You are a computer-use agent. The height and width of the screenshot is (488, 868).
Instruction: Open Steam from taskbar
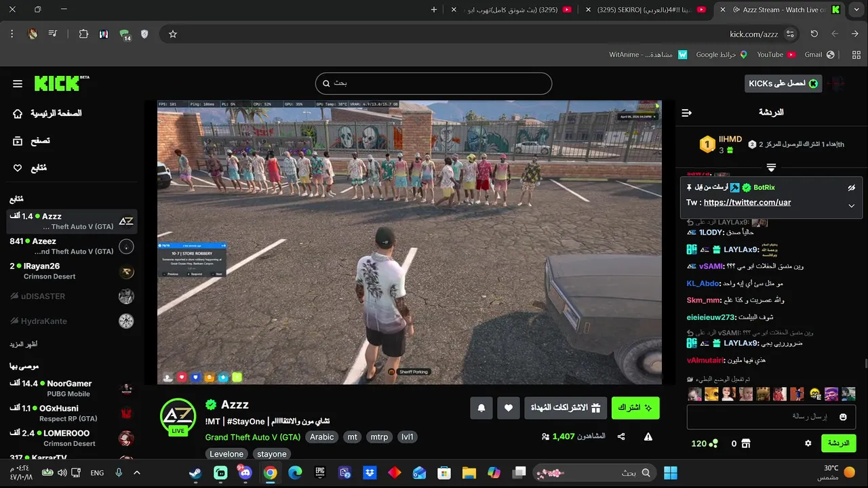point(195,472)
